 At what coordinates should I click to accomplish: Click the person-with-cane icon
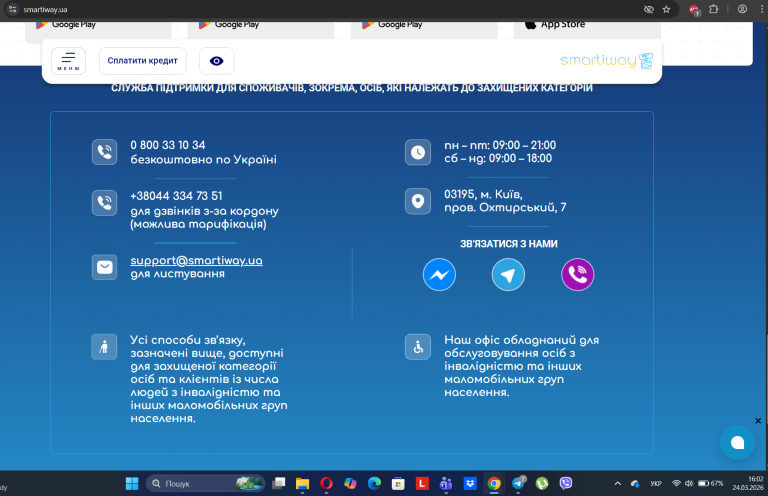104,347
